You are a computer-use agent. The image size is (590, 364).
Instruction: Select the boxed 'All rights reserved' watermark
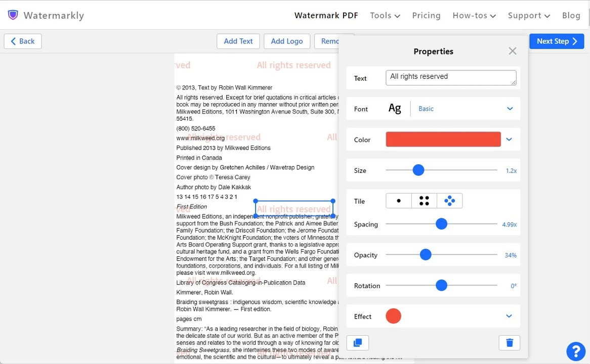(294, 209)
